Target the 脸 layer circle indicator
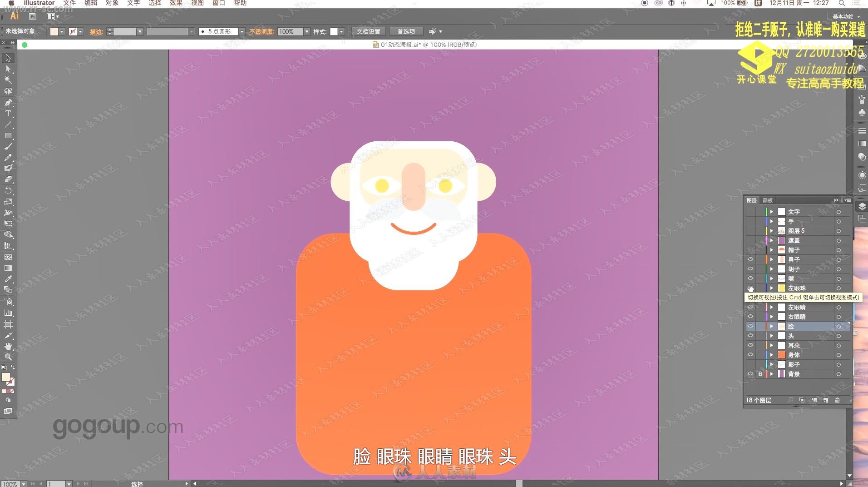The height and width of the screenshot is (487, 868). click(x=838, y=326)
